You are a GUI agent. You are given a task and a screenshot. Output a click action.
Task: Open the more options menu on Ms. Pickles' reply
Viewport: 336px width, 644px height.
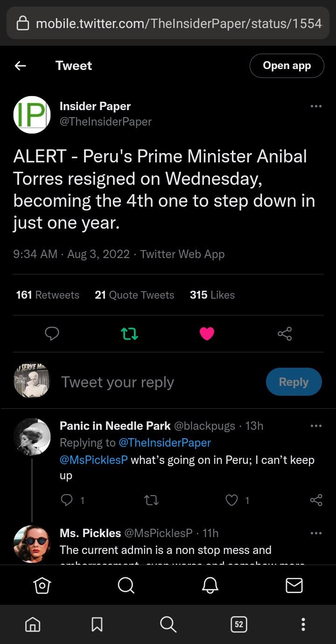(316, 533)
